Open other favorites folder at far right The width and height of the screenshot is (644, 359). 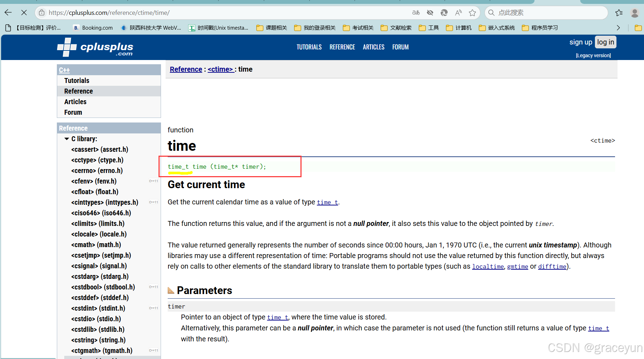click(x=638, y=28)
